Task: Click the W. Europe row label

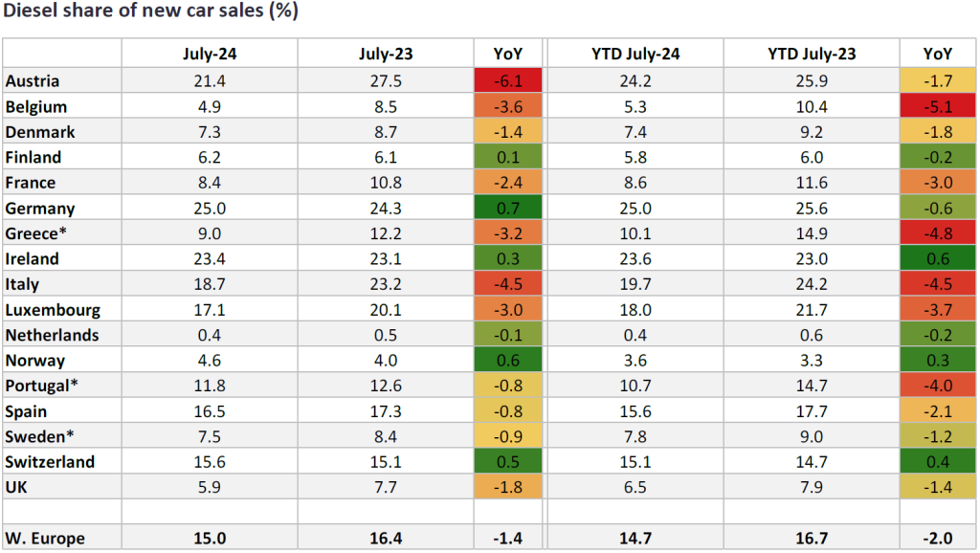Action: point(44,539)
